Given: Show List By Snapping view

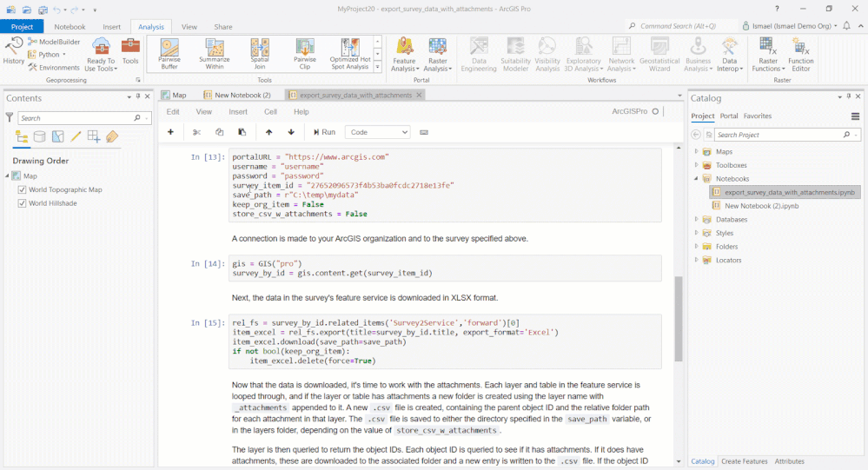Looking at the screenshot, I should (94, 136).
